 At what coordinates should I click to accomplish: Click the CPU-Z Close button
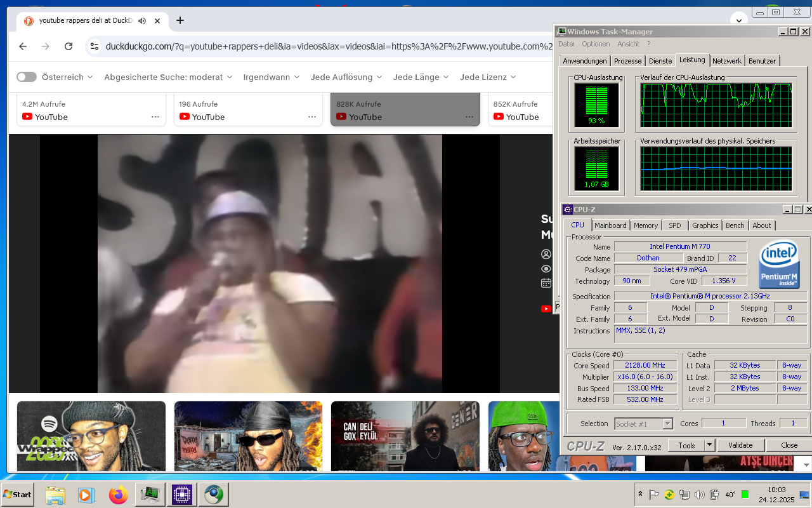pyautogui.click(x=789, y=445)
